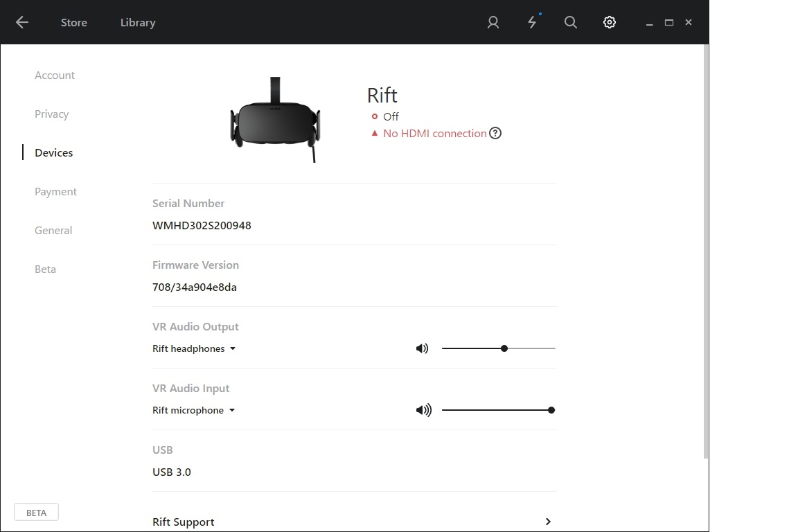The width and height of the screenshot is (798, 532).
Task: Minimize the Oculus window
Action: tap(649, 23)
